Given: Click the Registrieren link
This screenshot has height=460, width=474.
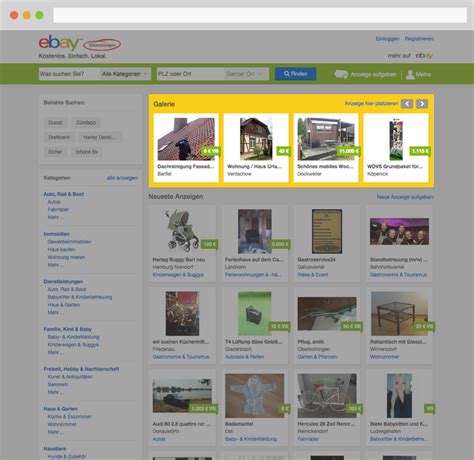Looking at the screenshot, I should [419, 39].
